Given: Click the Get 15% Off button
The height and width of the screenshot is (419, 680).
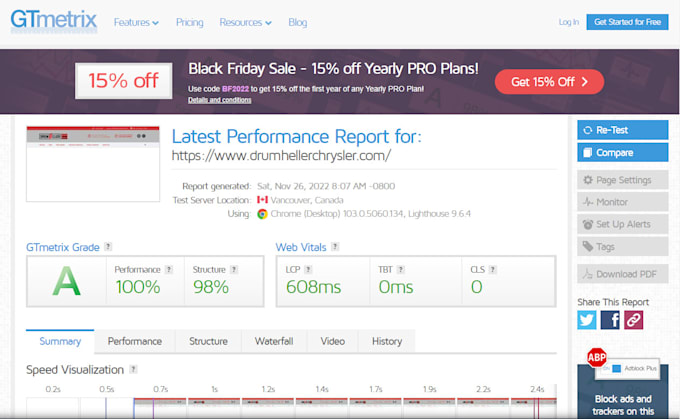Looking at the screenshot, I should pos(549,82).
